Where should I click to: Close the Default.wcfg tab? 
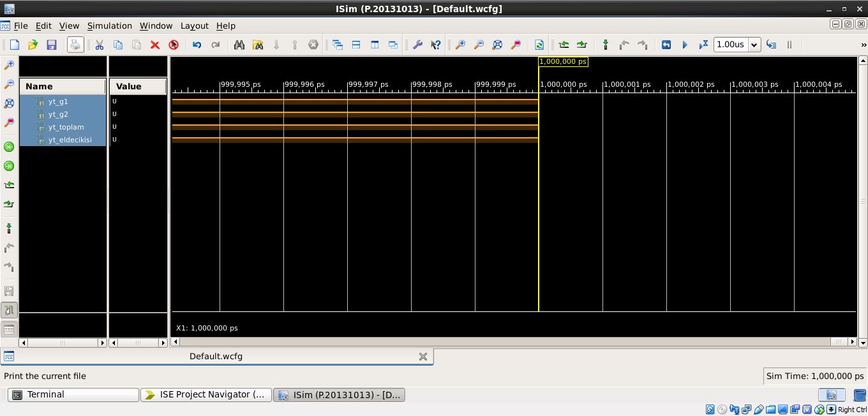(x=423, y=357)
